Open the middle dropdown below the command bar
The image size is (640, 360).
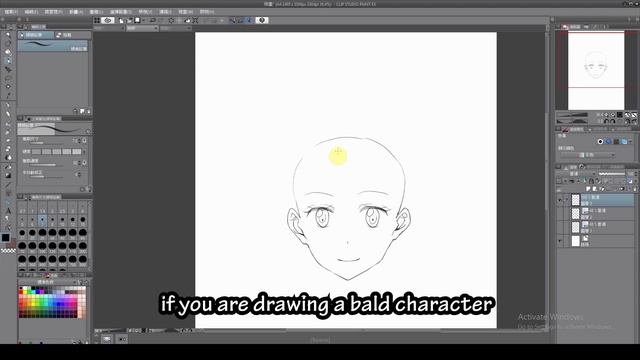coord(142,28)
